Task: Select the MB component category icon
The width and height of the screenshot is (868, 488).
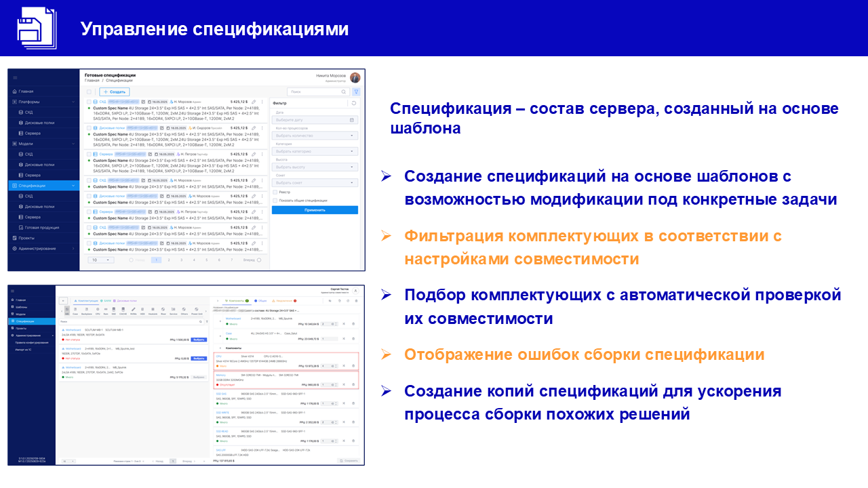Action: (x=67, y=312)
